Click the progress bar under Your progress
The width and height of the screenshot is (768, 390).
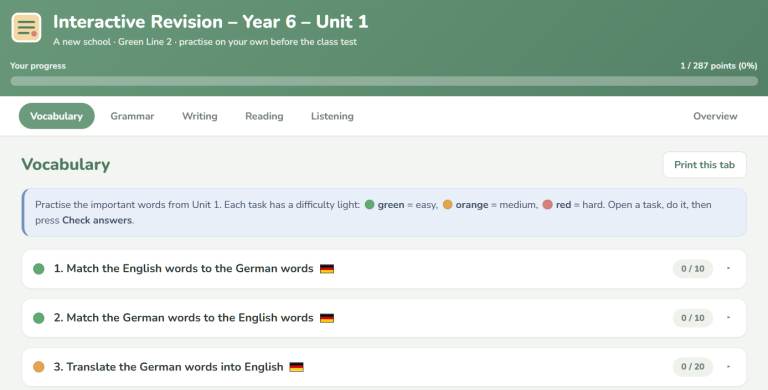tap(384, 81)
